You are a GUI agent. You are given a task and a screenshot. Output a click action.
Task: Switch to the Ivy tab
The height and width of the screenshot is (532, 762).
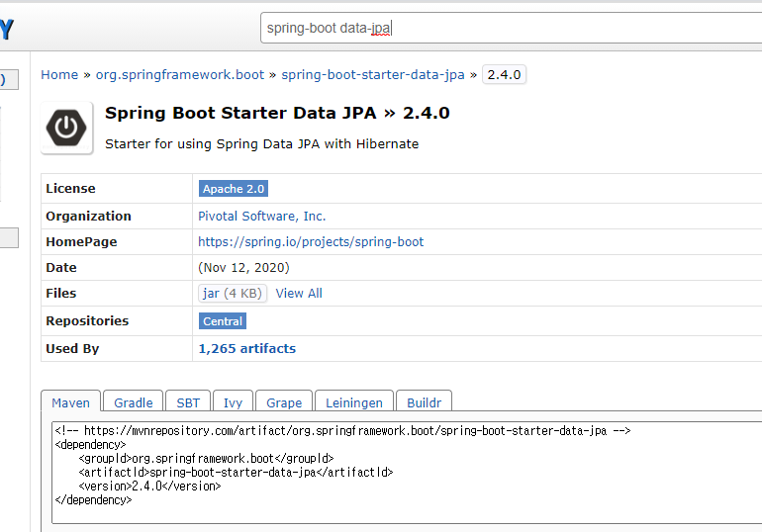pyautogui.click(x=233, y=402)
